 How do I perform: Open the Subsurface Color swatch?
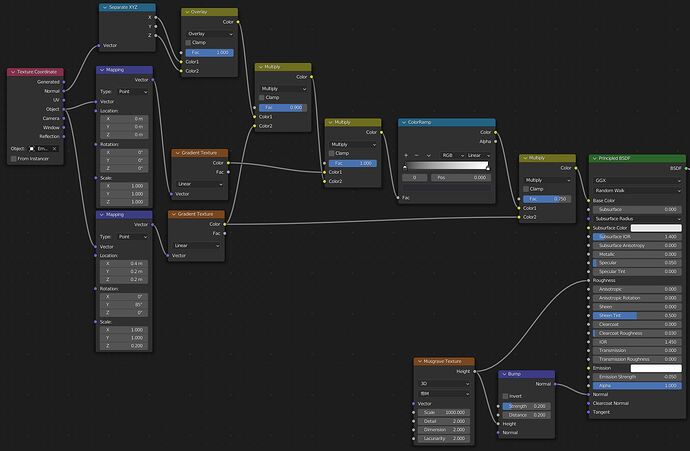(656, 228)
